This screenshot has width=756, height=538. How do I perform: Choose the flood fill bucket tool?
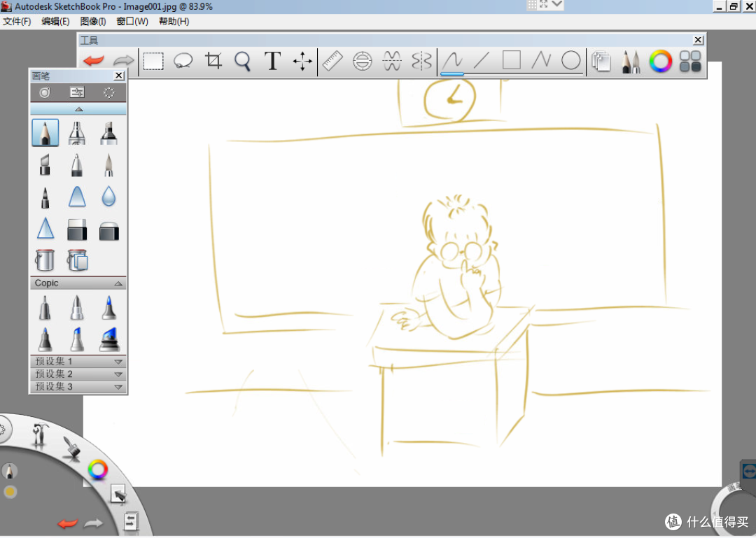(45, 260)
